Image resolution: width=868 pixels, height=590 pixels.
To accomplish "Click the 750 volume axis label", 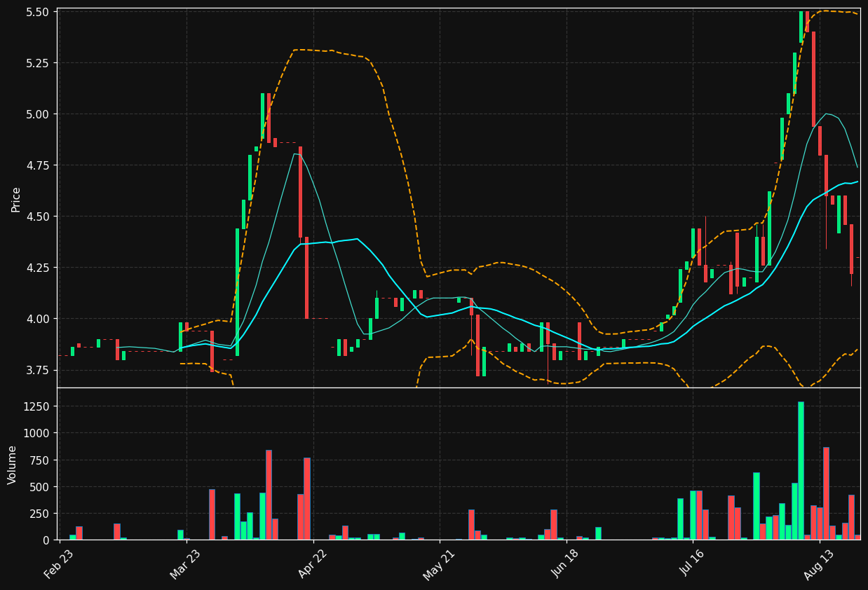I will [x=39, y=460].
